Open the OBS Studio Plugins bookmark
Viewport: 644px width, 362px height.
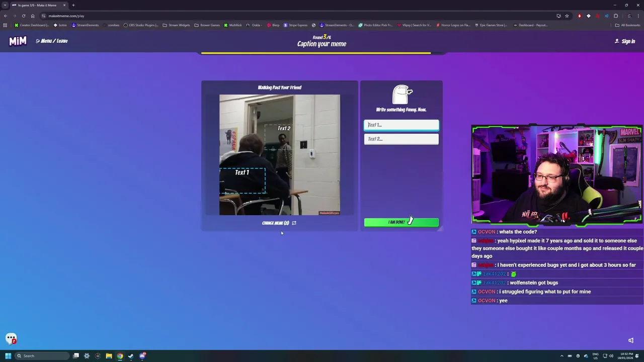coord(141,25)
